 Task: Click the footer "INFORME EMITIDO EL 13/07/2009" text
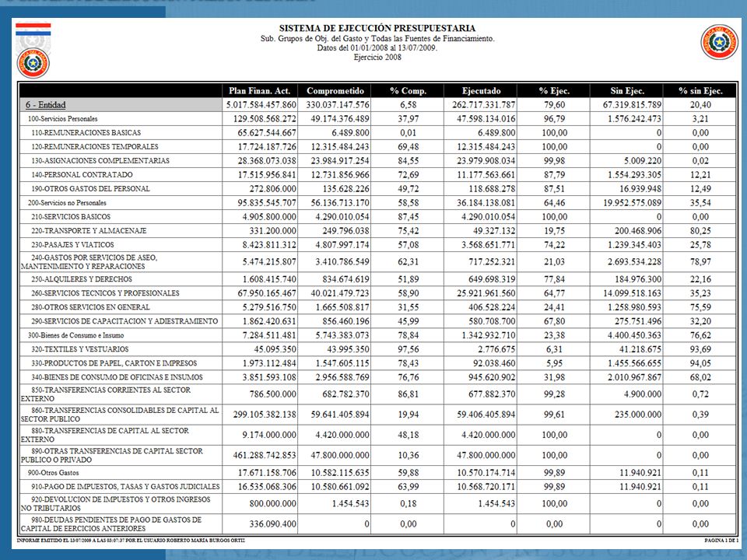(x=131, y=541)
